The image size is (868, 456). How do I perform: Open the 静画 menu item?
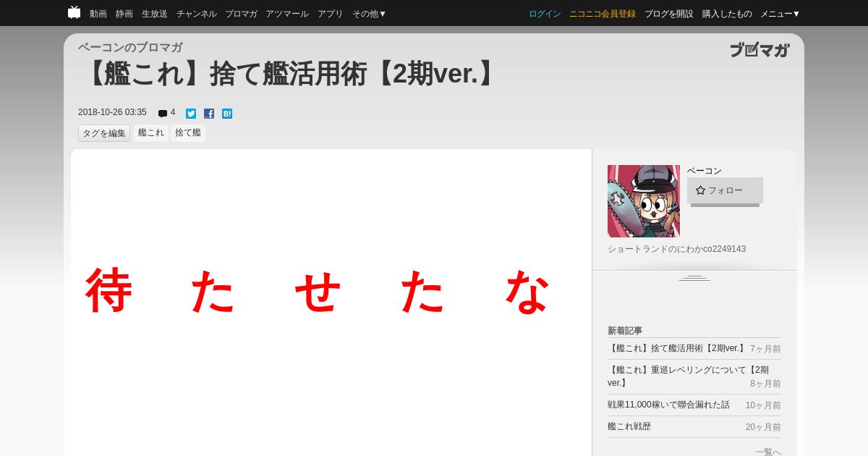124,14
